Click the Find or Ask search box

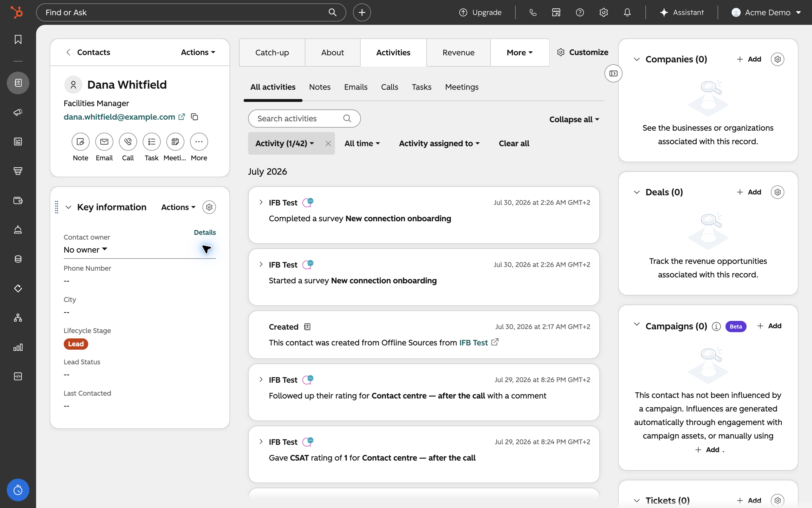tap(191, 12)
